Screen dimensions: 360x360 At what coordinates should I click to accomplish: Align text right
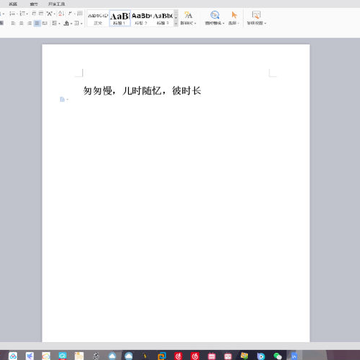29,23
